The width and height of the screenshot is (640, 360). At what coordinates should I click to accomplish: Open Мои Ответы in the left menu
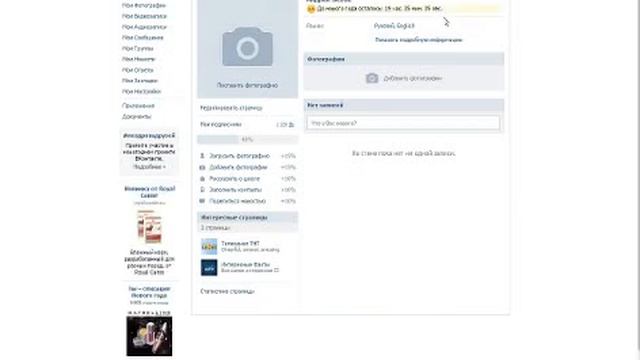click(x=138, y=70)
